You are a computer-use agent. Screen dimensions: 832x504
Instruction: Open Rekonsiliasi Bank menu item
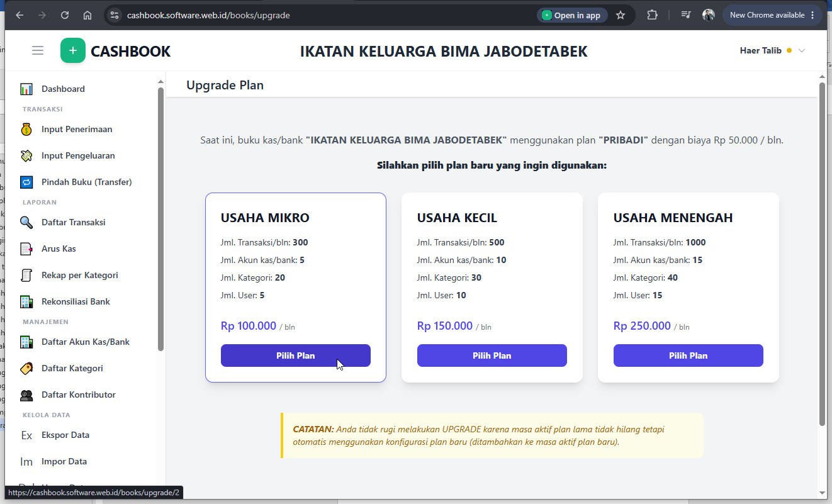point(76,301)
